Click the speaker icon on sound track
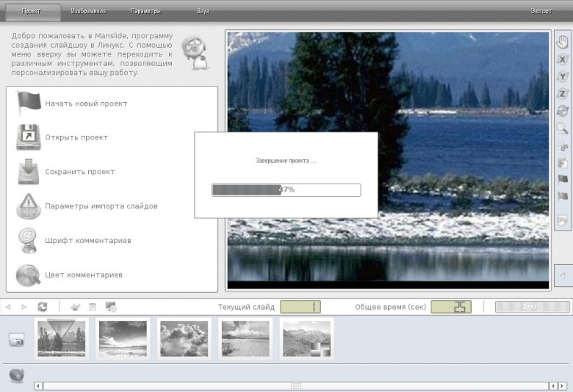 pos(16,375)
